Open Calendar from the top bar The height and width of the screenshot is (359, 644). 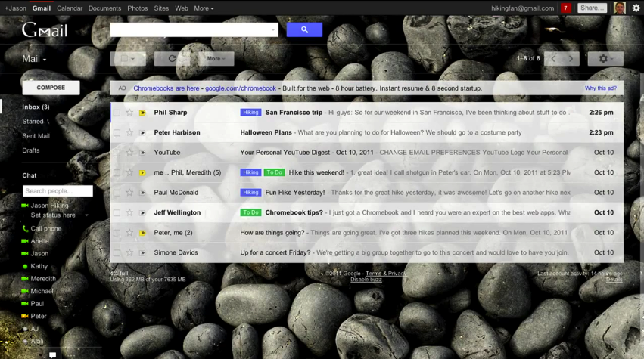pyautogui.click(x=70, y=8)
